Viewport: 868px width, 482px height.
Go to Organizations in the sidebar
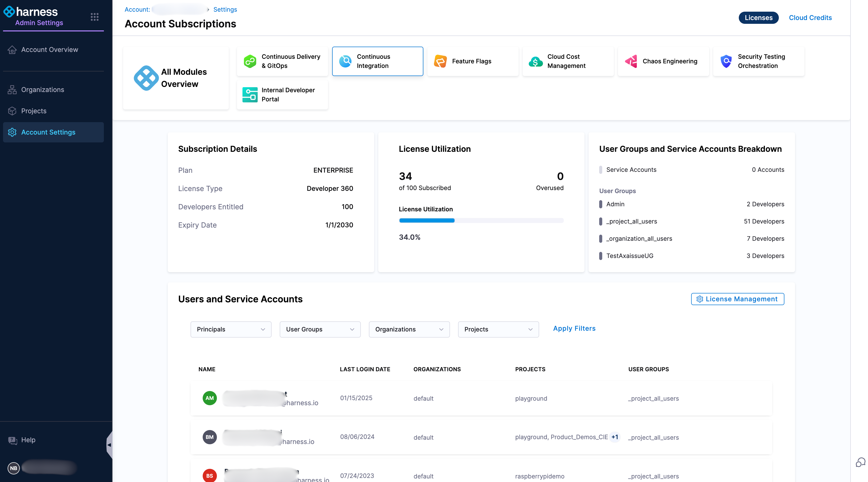pyautogui.click(x=43, y=90)
